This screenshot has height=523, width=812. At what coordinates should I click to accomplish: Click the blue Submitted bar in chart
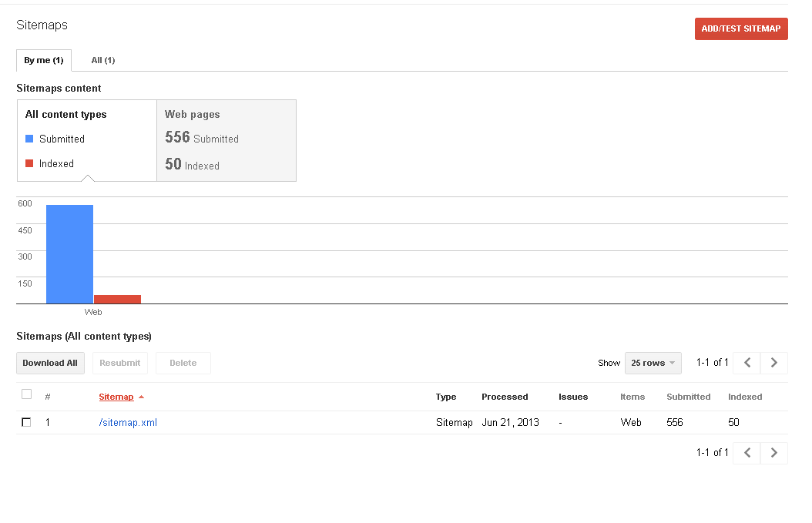pos(69,254)
